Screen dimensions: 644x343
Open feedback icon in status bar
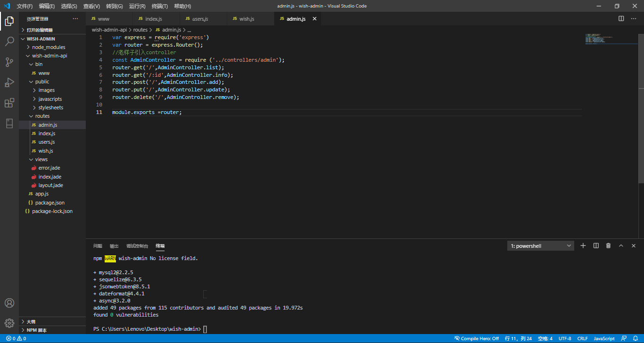pyautogui.click(x=624, y=338)
